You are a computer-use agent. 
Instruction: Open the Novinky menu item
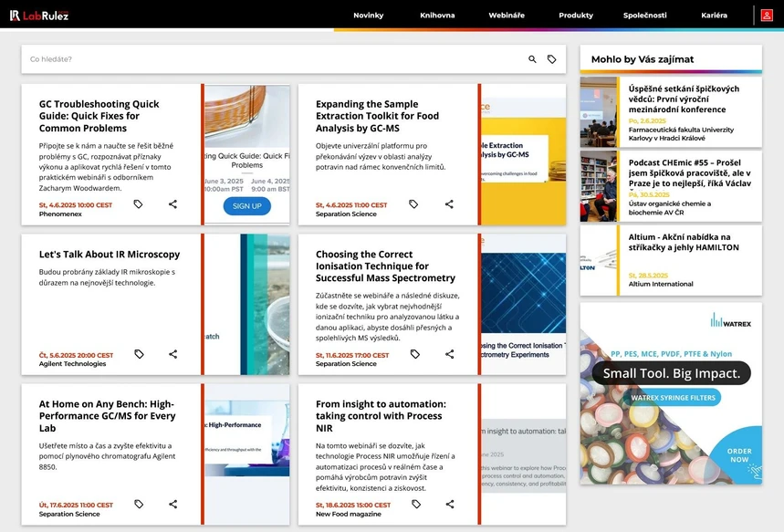368,15
